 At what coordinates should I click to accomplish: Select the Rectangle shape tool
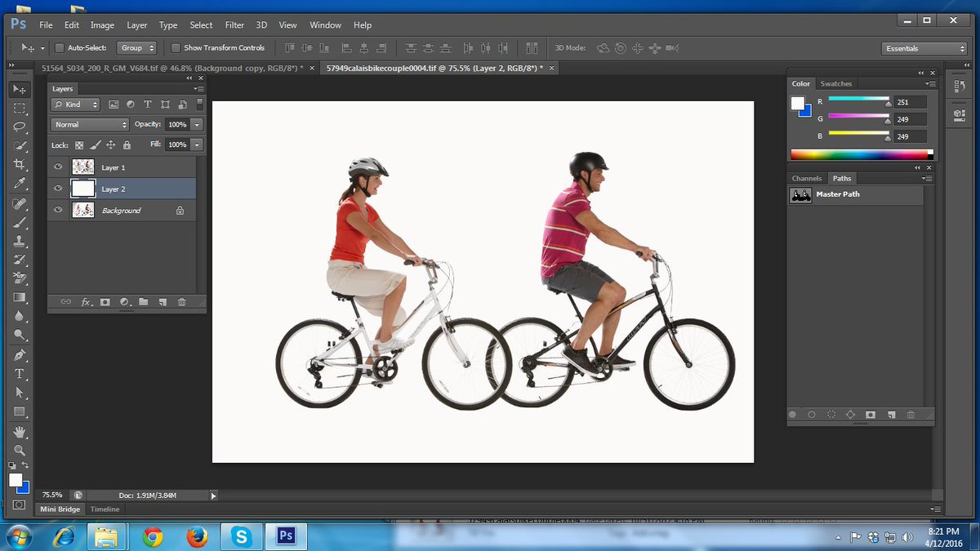(x=20, y=412)
